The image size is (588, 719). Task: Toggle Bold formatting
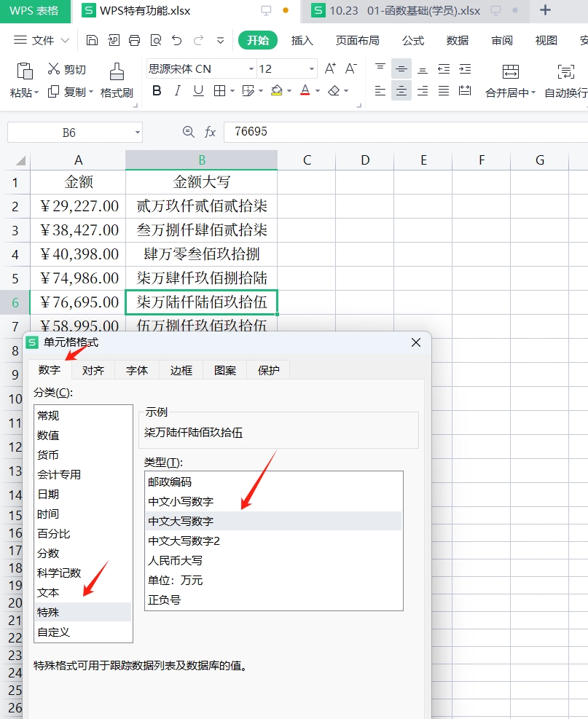[x=157, y=91]
